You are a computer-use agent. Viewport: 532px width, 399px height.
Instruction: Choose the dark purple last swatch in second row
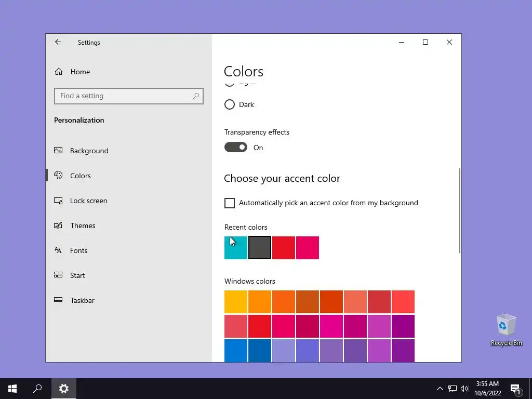coord(403,326)
